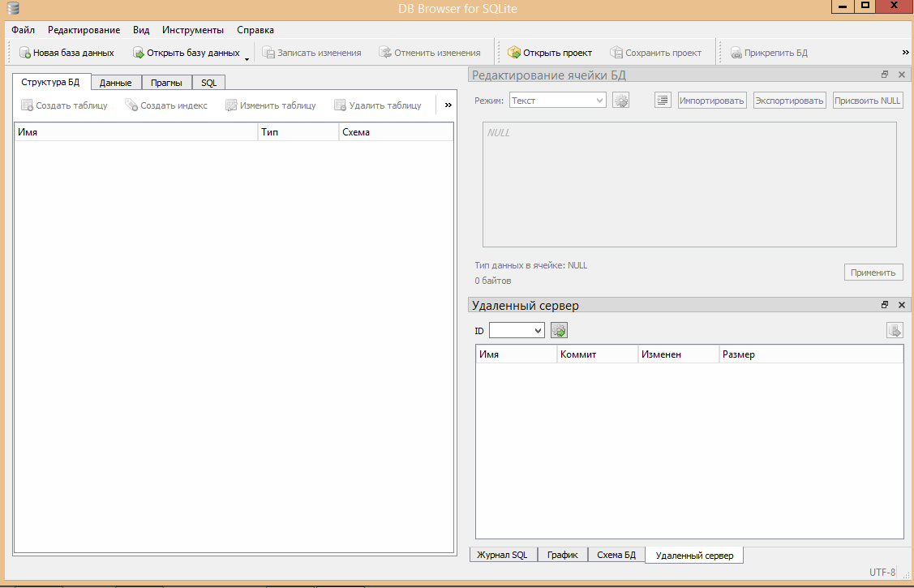Select the Удаленный сервер bottom tab
Screen dimensions: 914x588
[x=694, y=556]
